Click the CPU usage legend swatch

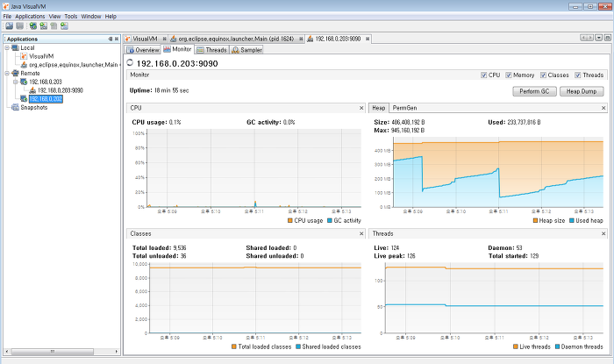(x=290, y=221)
